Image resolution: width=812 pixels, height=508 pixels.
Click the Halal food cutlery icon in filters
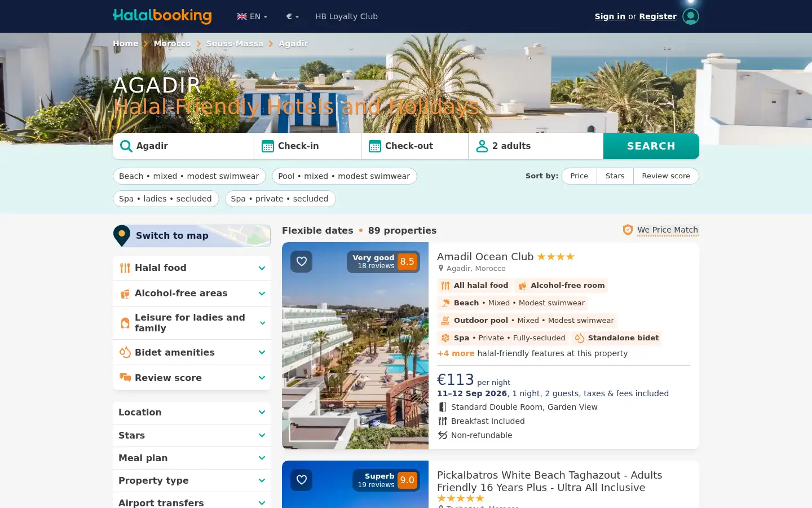(125, 268)
